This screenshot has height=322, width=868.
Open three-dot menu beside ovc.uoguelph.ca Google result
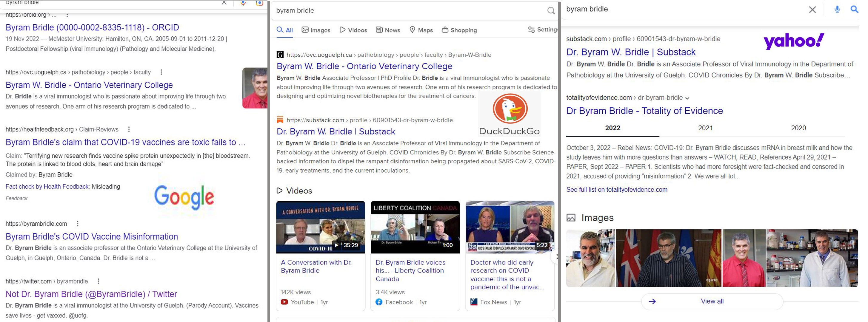161,72
